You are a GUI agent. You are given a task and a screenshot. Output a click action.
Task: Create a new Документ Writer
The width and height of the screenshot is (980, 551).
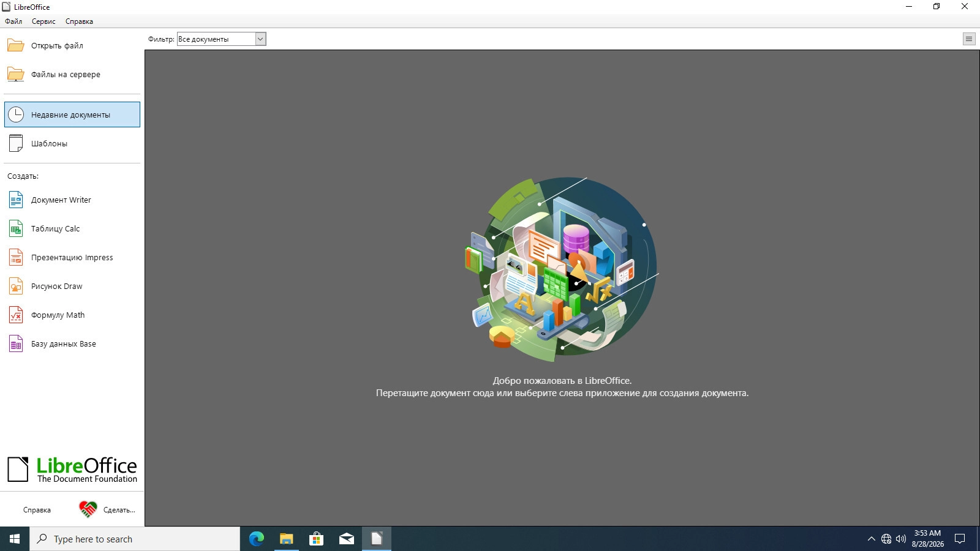pos(72,200)
